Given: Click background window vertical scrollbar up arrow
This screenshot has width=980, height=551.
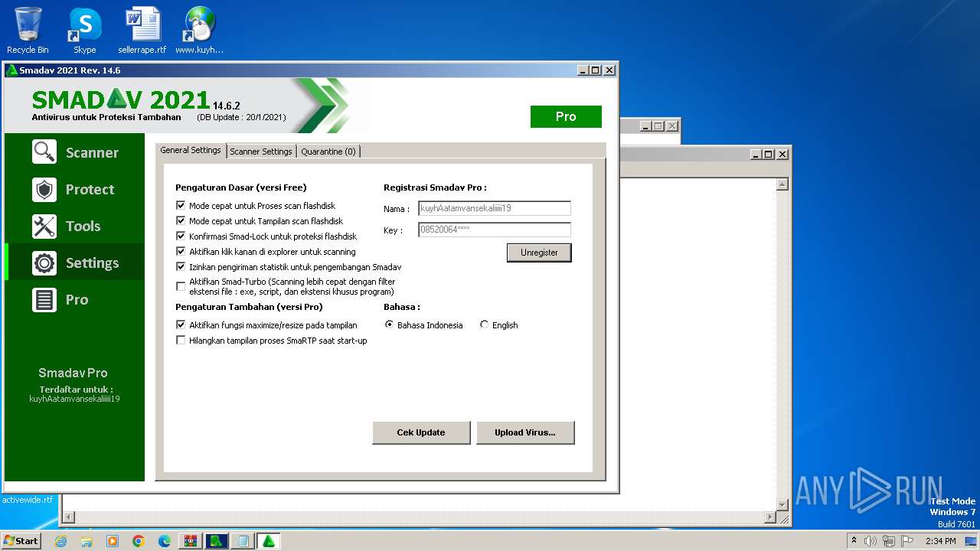Looking at the screenshot, I should point(782,184).
